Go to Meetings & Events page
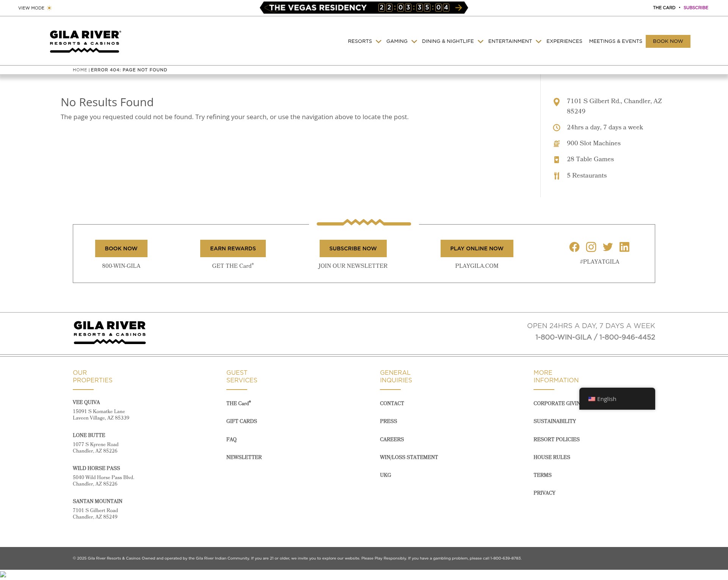 pos(615,41)
